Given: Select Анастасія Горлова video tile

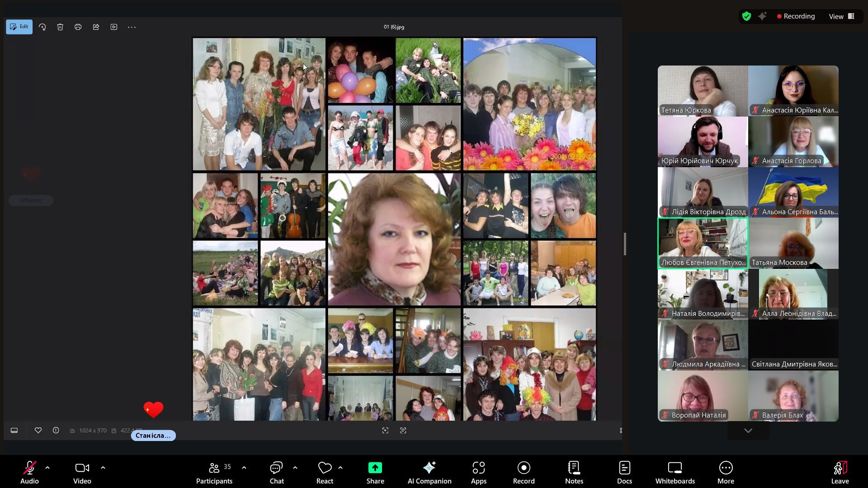Looking at the screenshot, I should click(793, 142).
